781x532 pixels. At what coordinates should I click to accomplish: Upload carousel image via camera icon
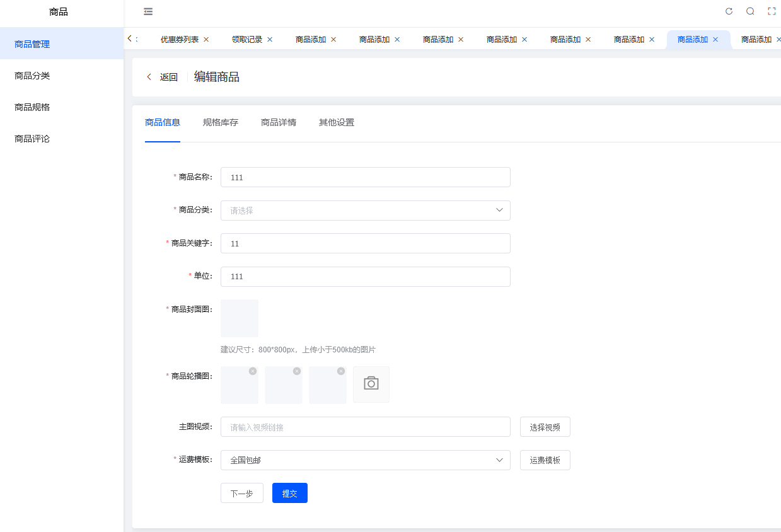coord(371,384)
